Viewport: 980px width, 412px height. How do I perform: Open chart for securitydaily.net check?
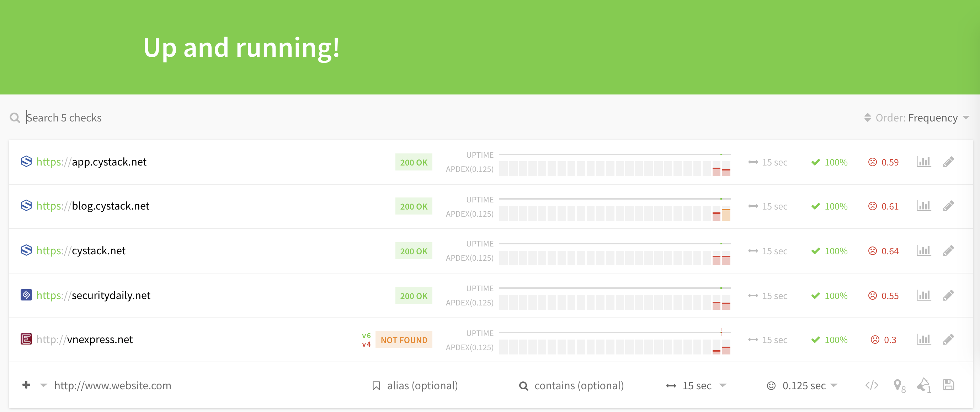coord(923,295)
